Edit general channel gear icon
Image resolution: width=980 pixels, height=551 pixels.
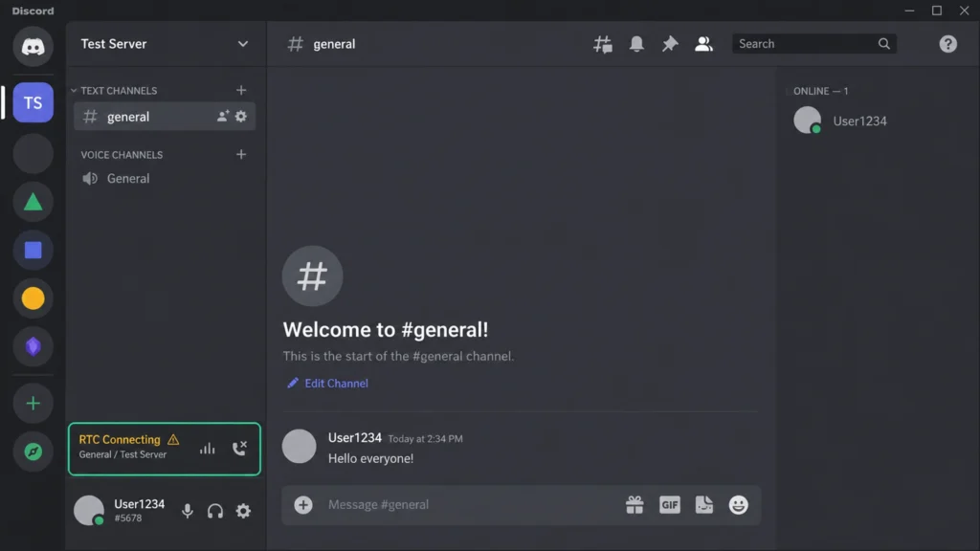(240, 116)
